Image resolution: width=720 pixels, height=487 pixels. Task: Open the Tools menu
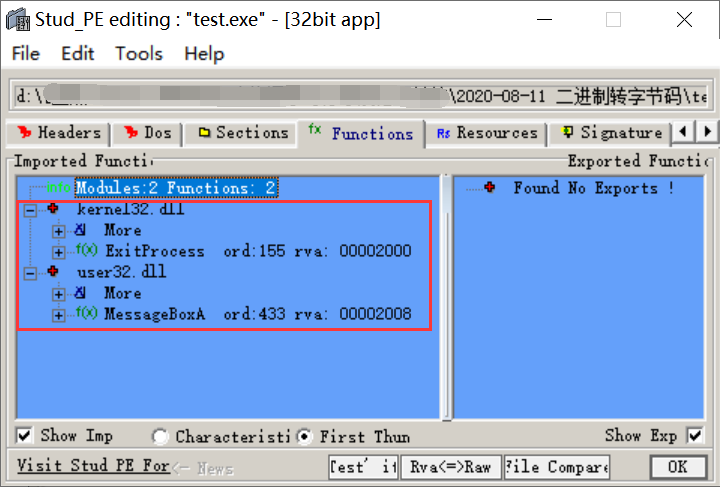(139, 54)
